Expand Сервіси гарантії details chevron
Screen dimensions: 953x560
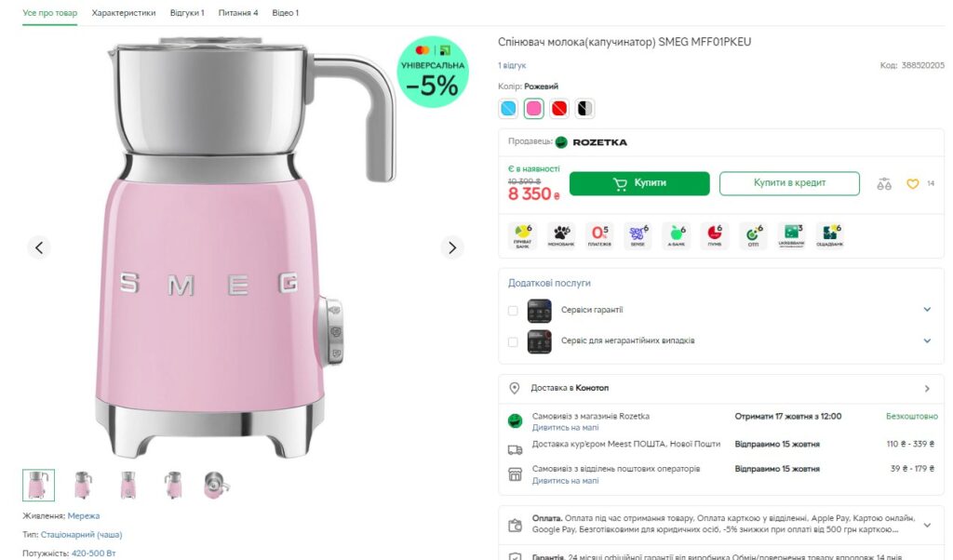point(927,310)
